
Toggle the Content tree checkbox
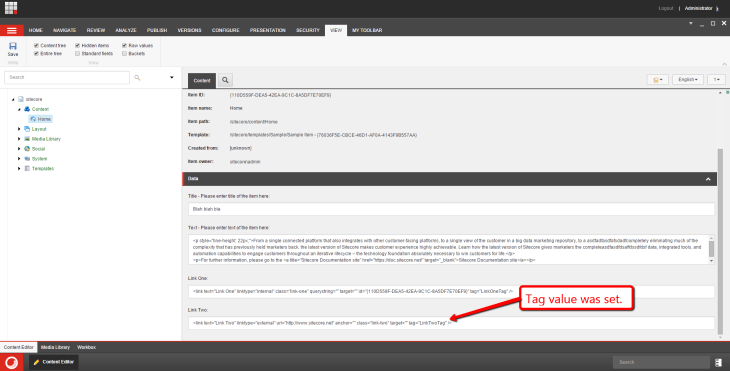(x=36, y=46)
